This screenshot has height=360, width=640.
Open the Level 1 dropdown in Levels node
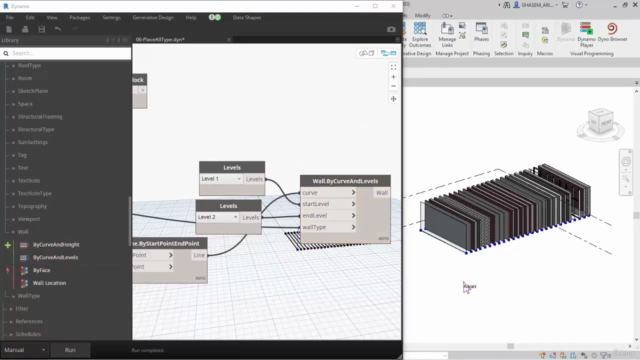point(221,179)
